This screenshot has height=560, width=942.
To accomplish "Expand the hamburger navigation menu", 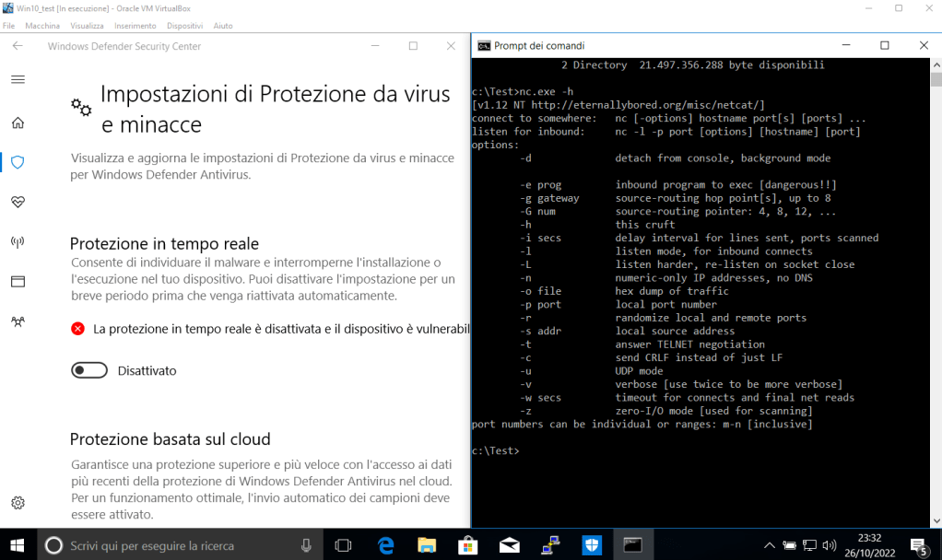I will (18, 79).
